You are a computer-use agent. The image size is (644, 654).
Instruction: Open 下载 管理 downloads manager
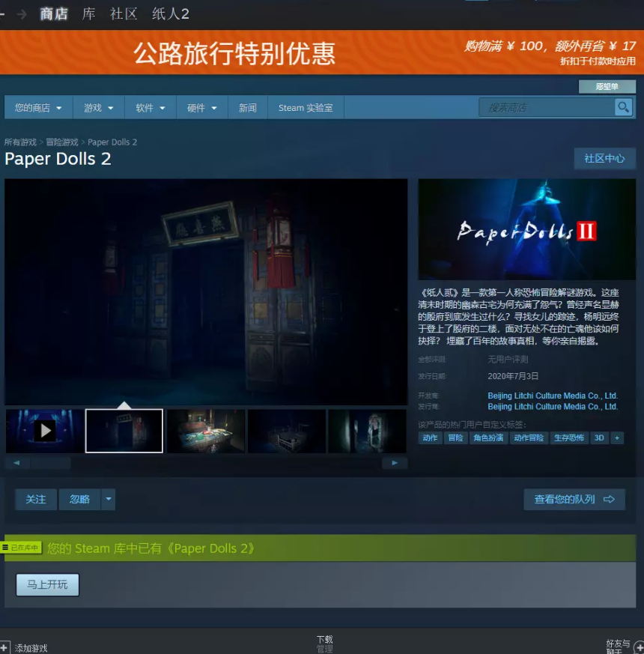pos(325,644)
